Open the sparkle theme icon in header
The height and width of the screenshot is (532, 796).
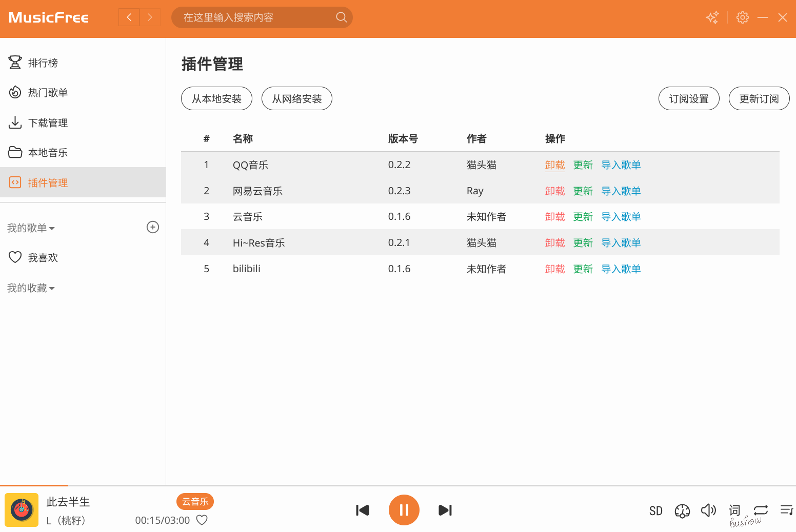[x=712, y=17]
